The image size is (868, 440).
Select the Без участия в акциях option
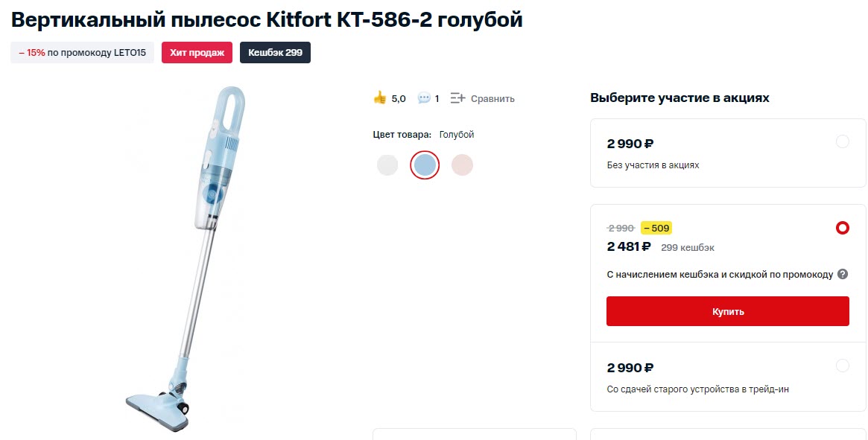(x=843, y=141)
